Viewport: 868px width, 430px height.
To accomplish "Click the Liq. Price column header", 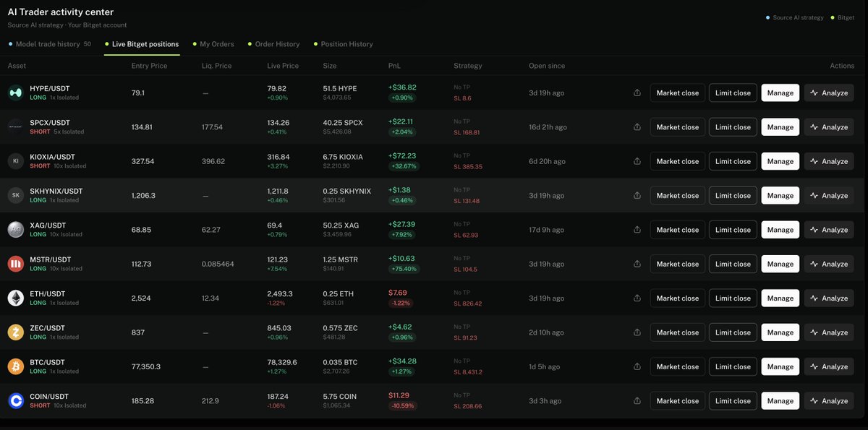I will (x=216, y=66).
